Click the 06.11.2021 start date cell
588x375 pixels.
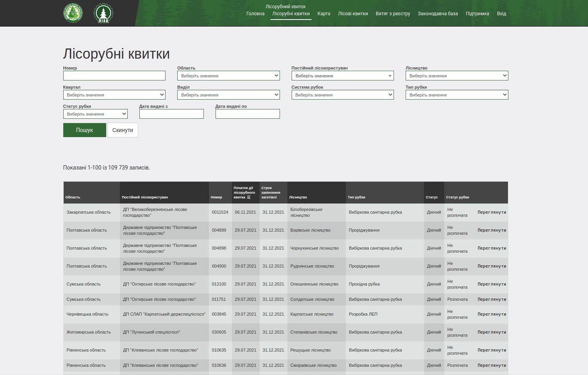tap(246, 212)
